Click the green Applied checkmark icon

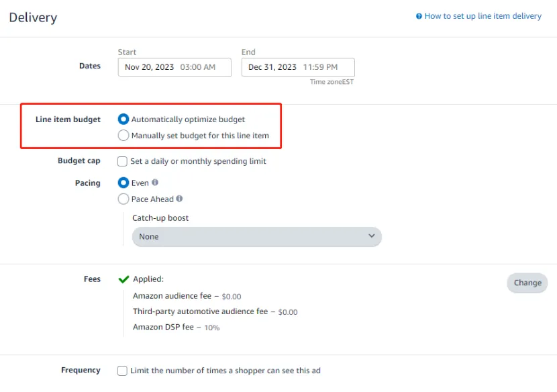[x=123, y=279]
